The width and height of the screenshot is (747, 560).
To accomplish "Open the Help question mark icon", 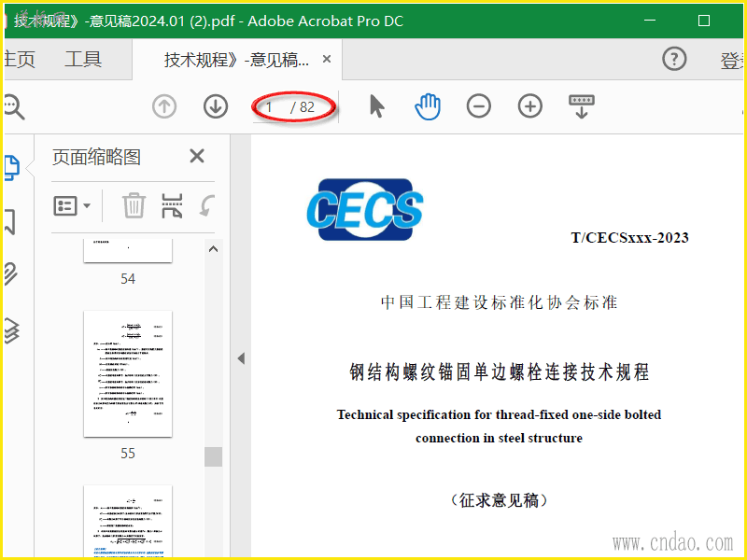I will pyautogui.click(x=674, y=59).
